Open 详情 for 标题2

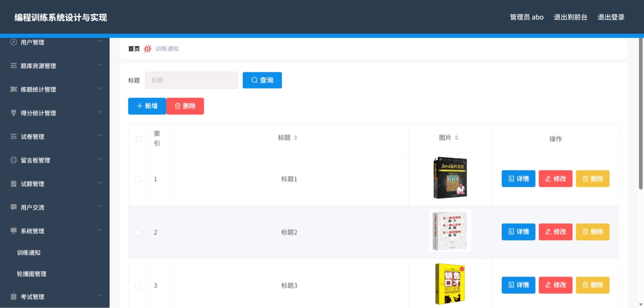[518, 232]
